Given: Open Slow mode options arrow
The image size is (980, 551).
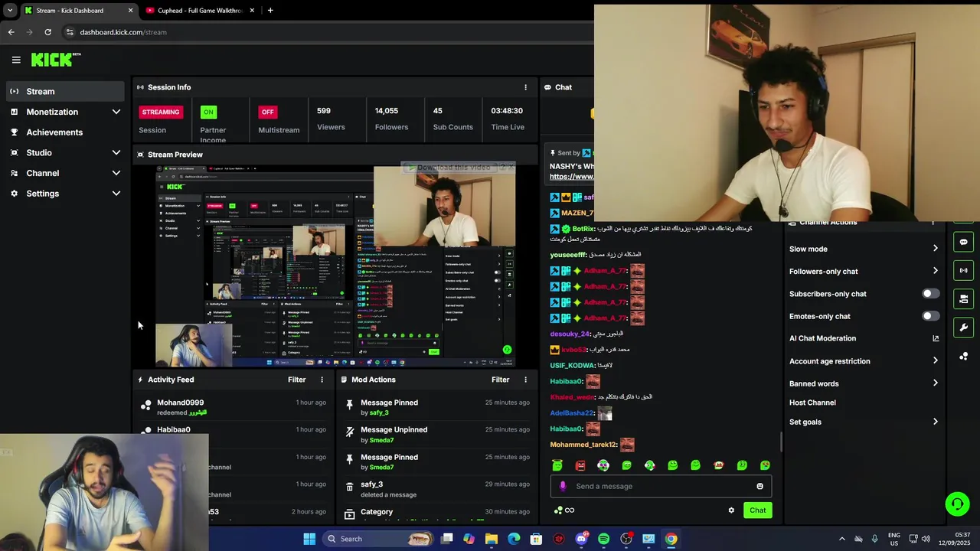Looking at the screenshot, I should tap(935, 249).
